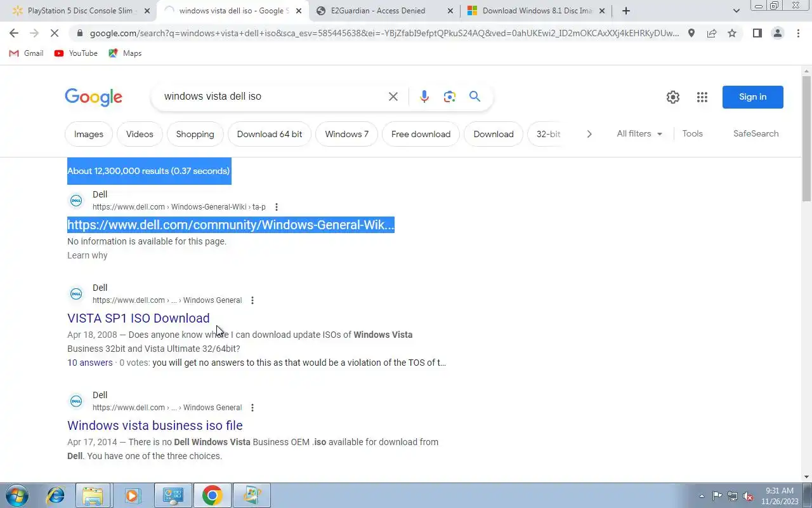Open the 10 answers link

point(90,363)
